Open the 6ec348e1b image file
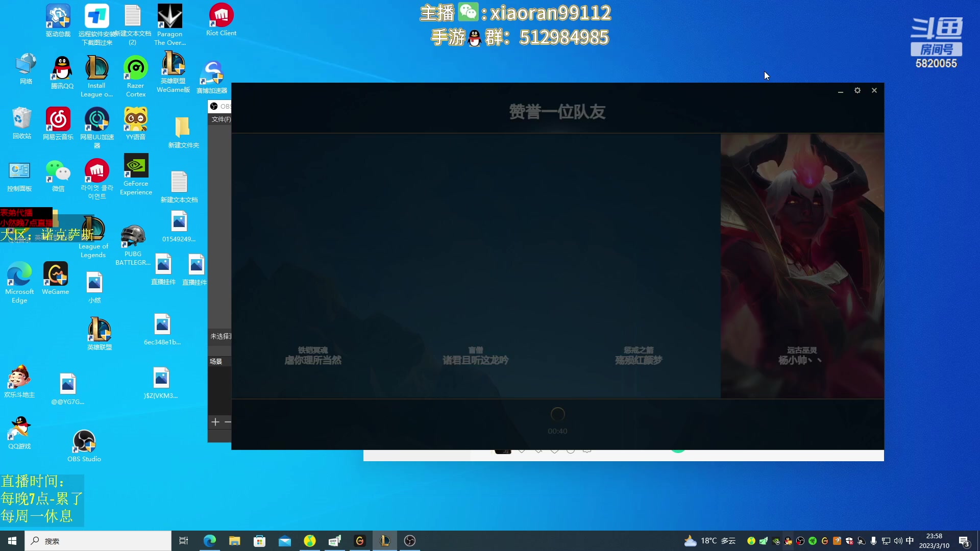980x551 pixels. tap(162, 330)
